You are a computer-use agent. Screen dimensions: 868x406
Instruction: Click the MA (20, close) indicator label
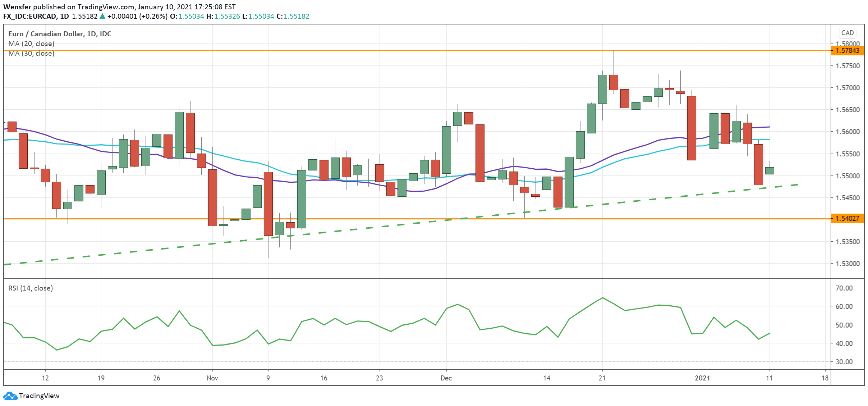(x=31, y=44)
